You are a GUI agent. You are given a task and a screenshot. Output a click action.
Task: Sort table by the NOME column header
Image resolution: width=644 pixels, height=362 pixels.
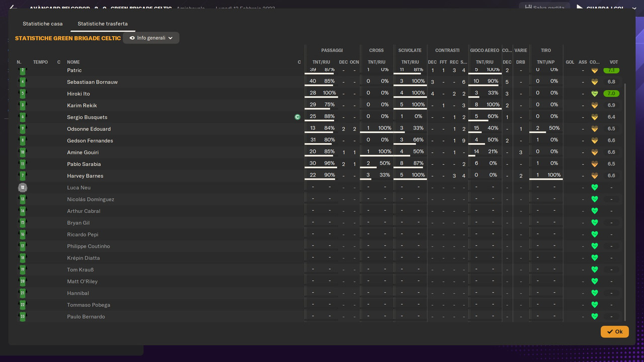pos(73,62)
